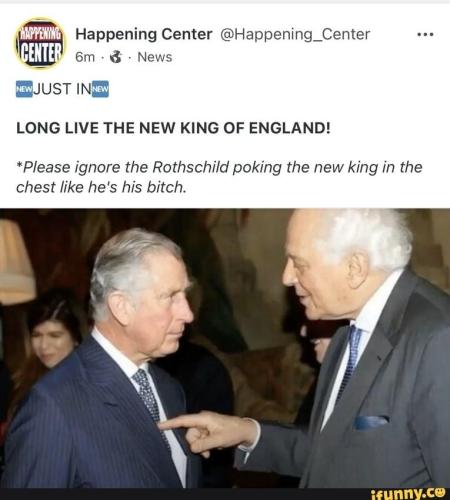The width and height of the screenshot is (450, 500).
Task: Click the italic Please ignore caption text
Action: pyautogui.click(x=219, y=177)
